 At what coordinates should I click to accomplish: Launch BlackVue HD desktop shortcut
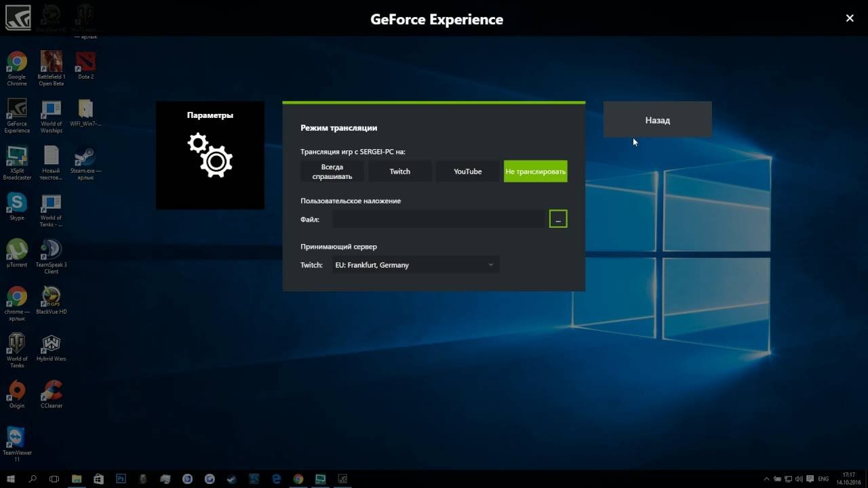(x=51, y=300)
